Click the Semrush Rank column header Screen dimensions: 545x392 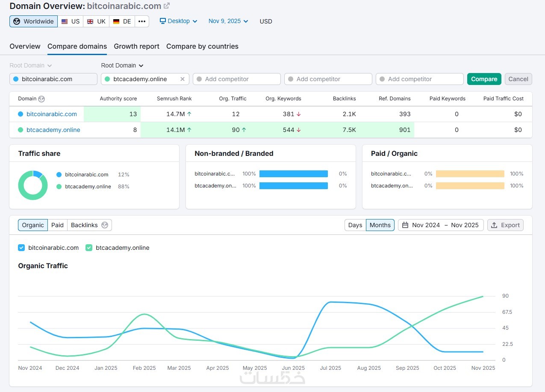[x=174, y=99]
